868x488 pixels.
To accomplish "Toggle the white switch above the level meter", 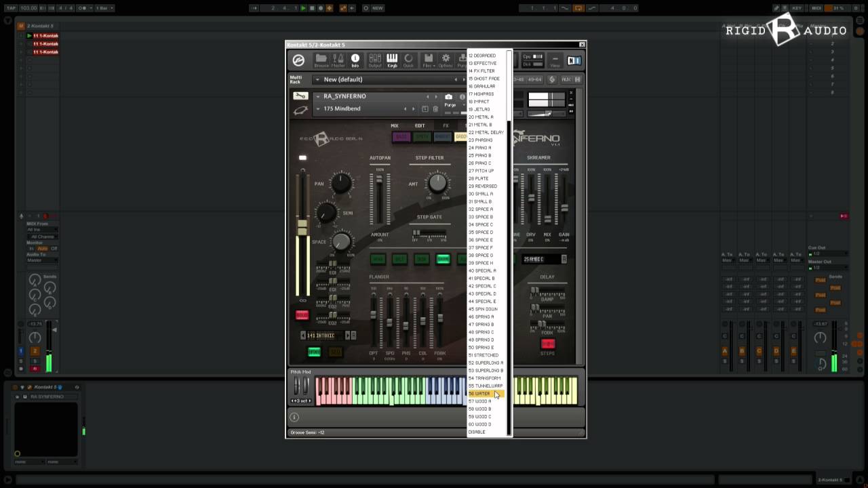I will click(302, 158).
